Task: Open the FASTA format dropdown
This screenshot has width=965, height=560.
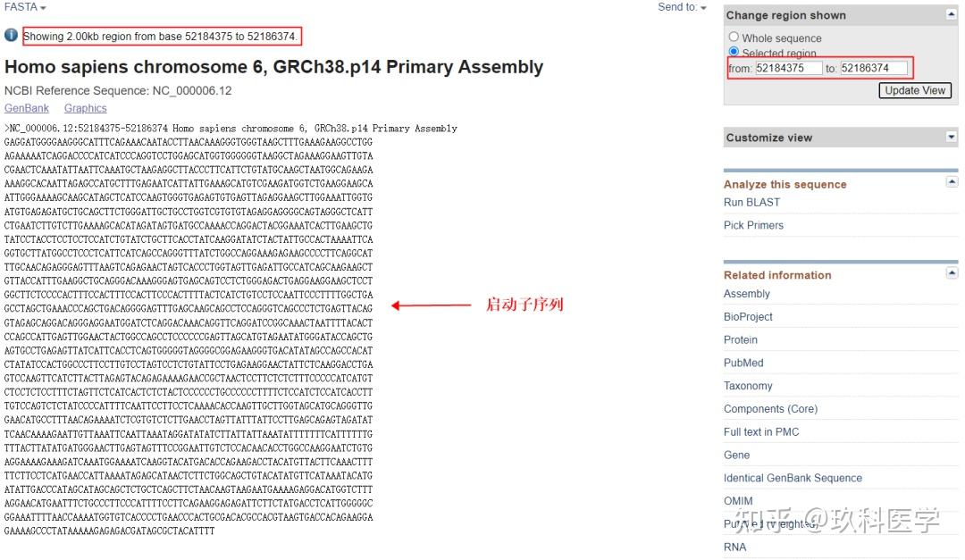Action: 25,7
